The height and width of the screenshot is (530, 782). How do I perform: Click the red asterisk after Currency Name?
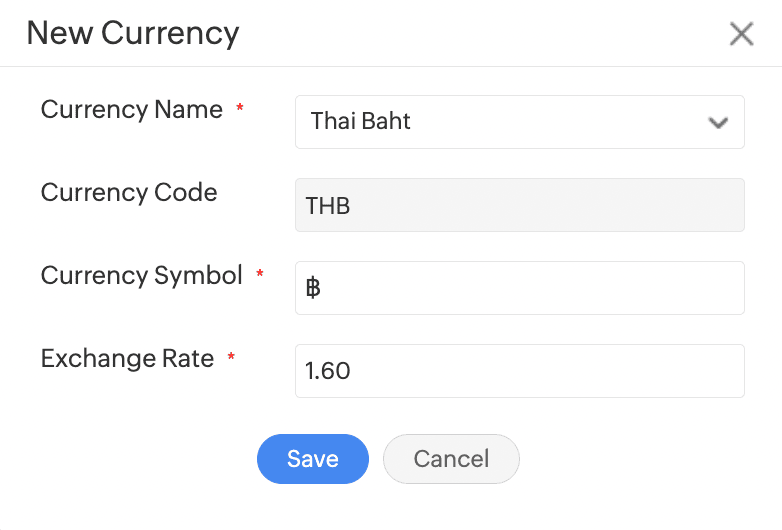(x=240, y=109)
